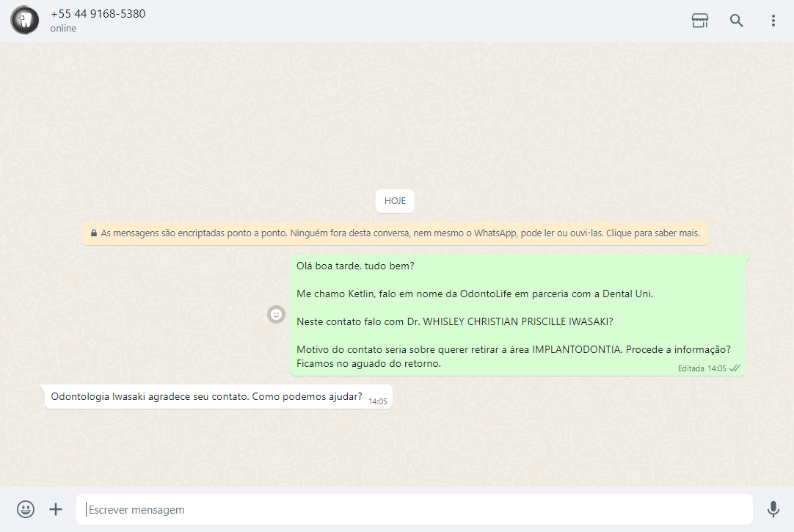Click the reply 'Odontologia Iwasaki agradece seu contato'
794x532 pixels.
pyautogui.click(x=218, y=397)
